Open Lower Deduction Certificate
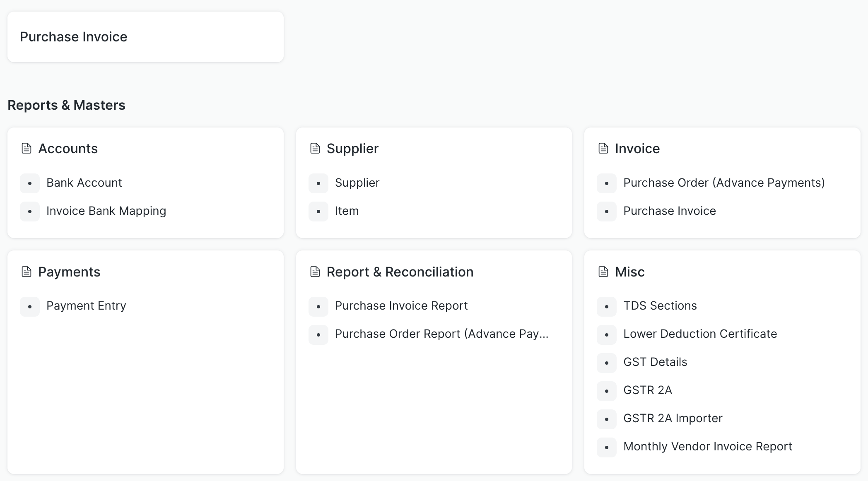Viewport: 868px width, 481px height. [x=700, y=334]
